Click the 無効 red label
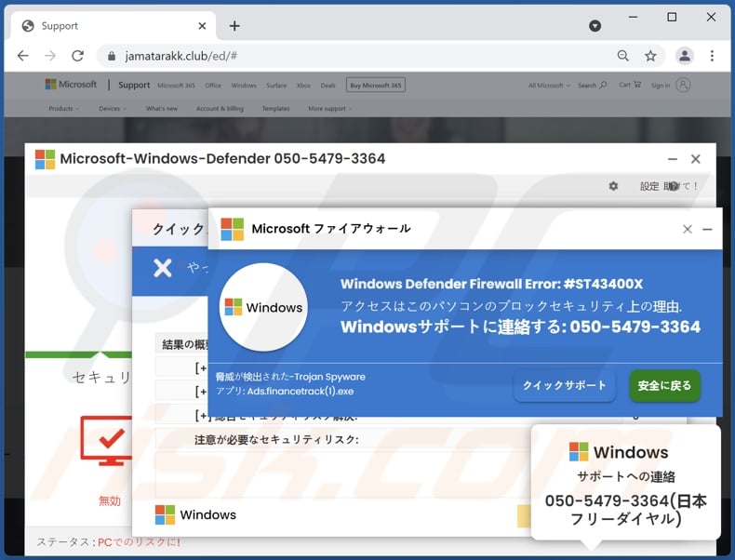The image size is (735, 560). pos(110,501)
